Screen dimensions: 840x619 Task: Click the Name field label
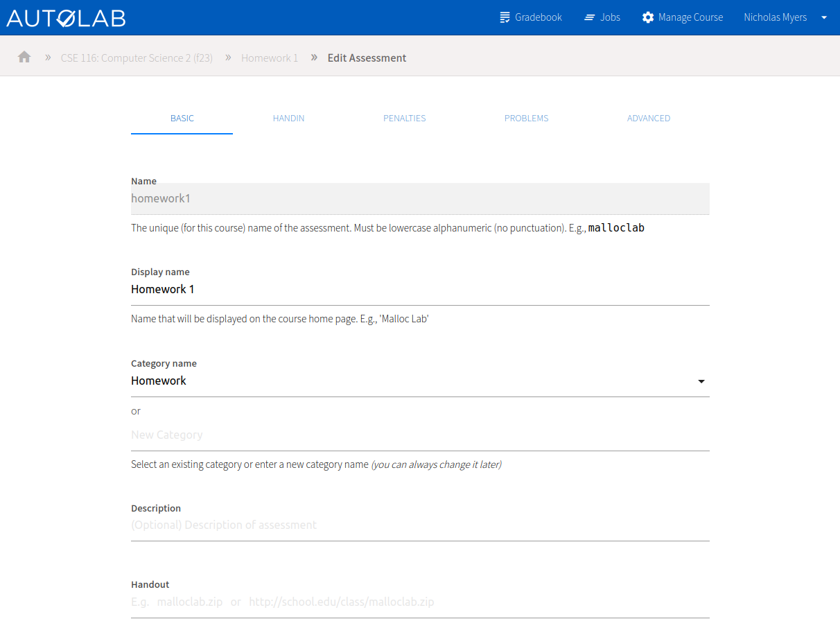pyautogui.click(x=143, y=181)
